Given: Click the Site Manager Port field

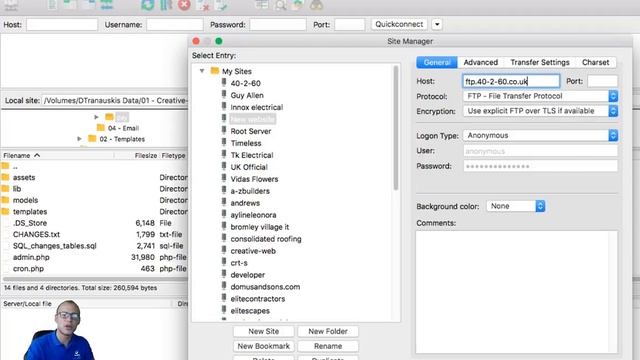Looking at the screenshot, I should coord(602,81).
